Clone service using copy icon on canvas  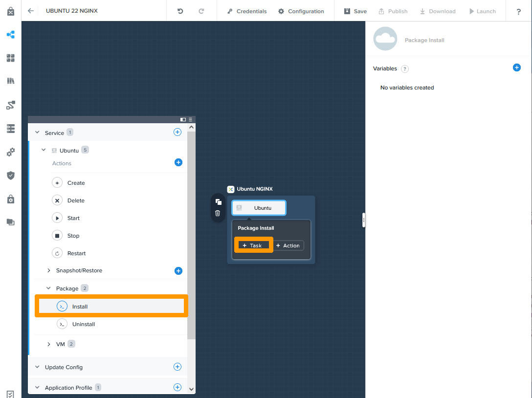pyautogui.click(x=218, y=201)
